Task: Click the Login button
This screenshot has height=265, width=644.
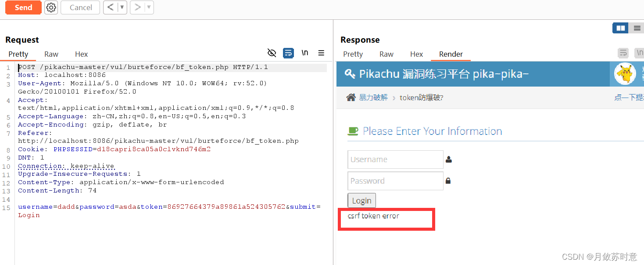Action: pyautogui.click(x=361, y=200)
